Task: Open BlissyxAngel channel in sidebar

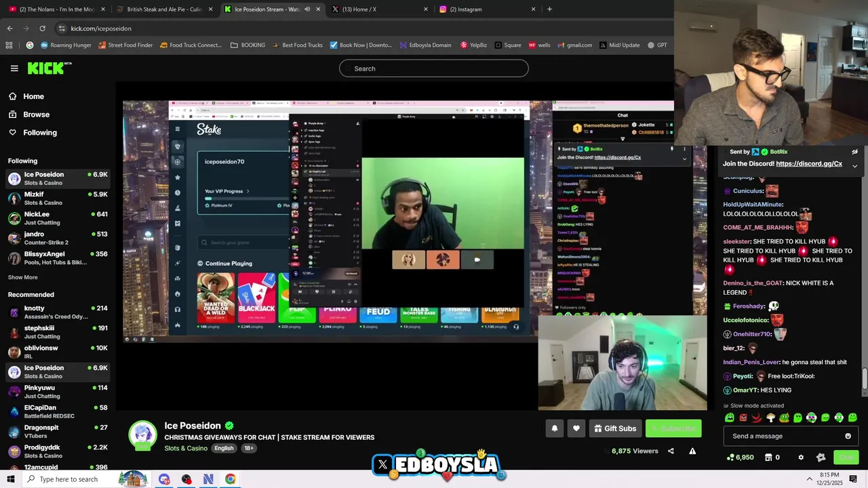Action: tap(57, 258)
